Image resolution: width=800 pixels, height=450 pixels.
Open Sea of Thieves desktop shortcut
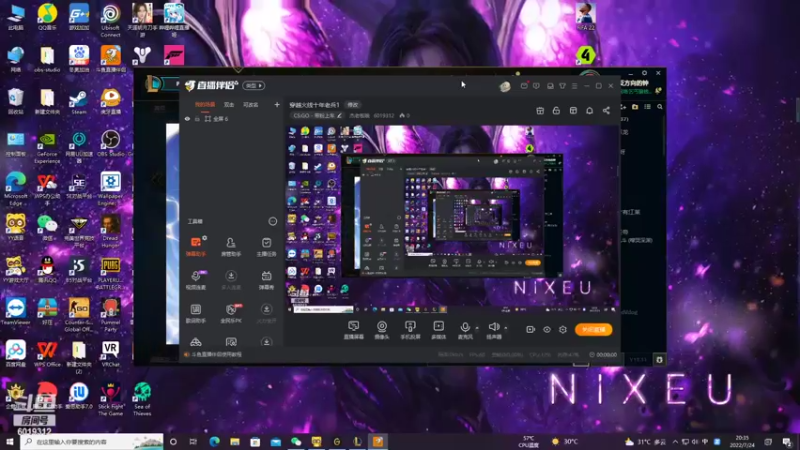point(142,398)
